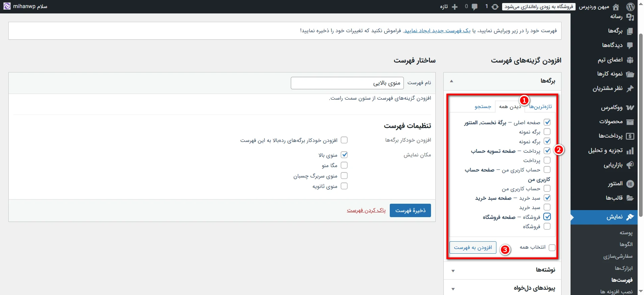644x295 pixels.
Task: Click نمایش appearance brush icon
Action: [x=630, y=217]
